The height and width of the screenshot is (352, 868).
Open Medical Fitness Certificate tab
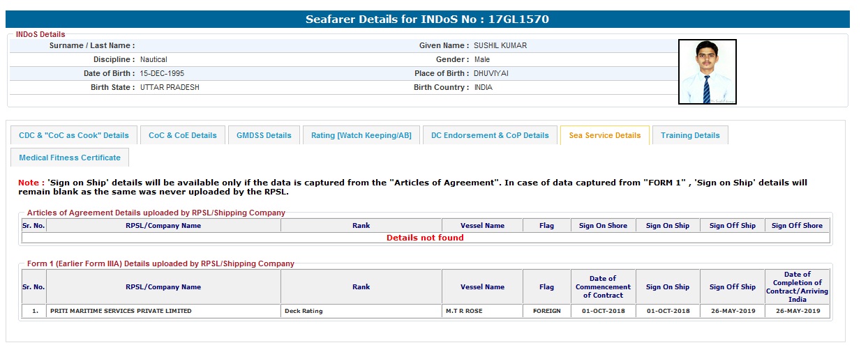click(70, 158)
